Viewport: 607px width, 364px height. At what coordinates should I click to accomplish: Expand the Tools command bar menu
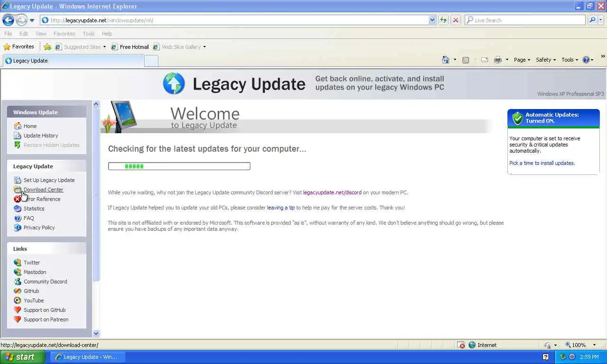point(570,60)
